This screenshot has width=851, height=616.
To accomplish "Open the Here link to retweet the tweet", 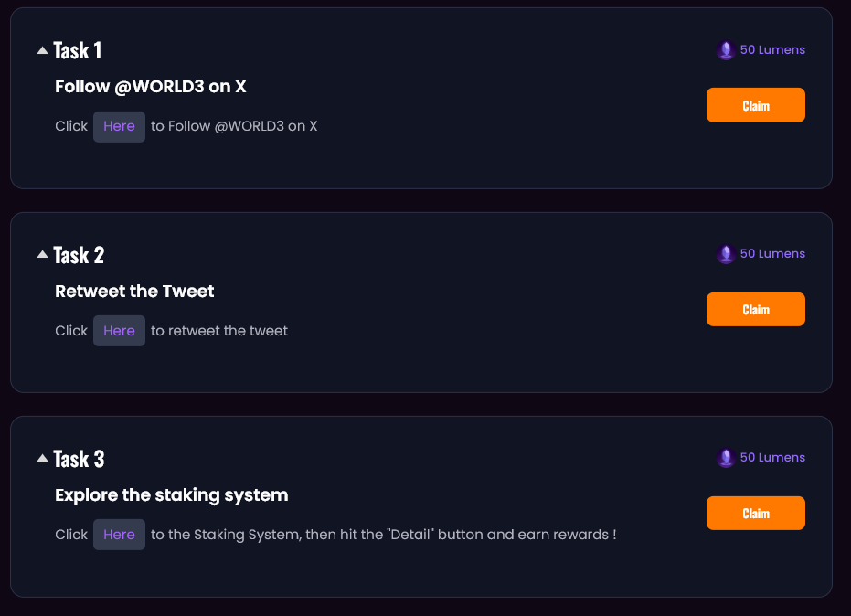I will tap(119, 331).
